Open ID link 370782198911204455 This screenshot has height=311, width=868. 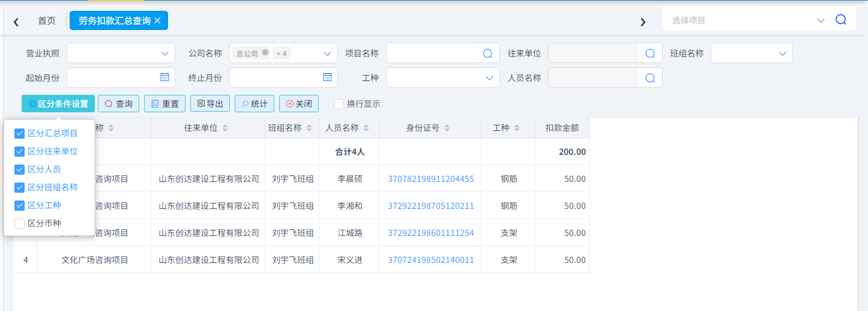tap(431, 179)
